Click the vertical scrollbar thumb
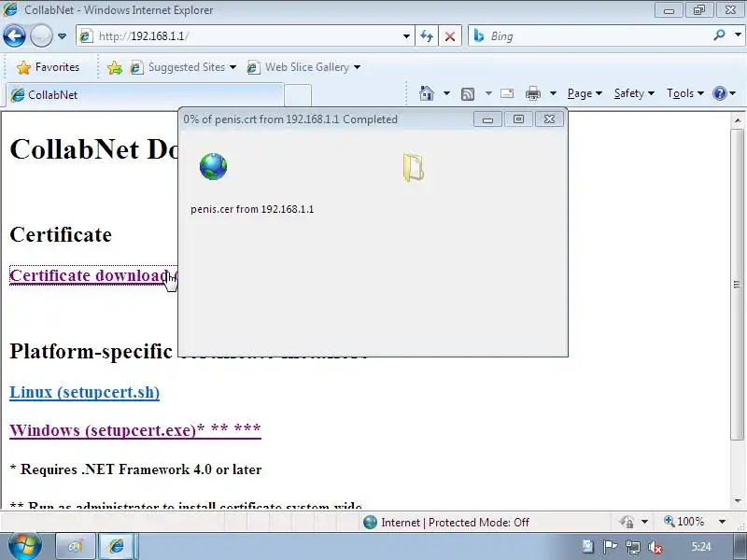 click(x=737, y=285)
